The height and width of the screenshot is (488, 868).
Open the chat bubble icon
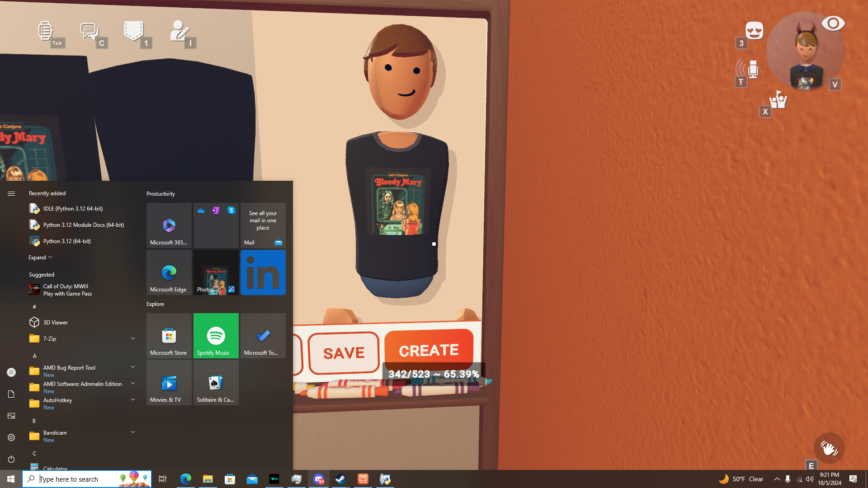click(x=89, y=31)
